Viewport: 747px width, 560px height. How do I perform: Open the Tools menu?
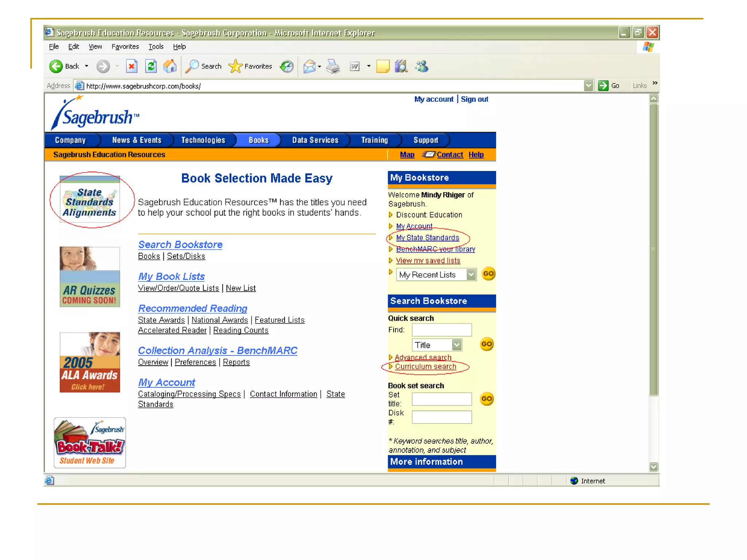click(x=156, y=47)
